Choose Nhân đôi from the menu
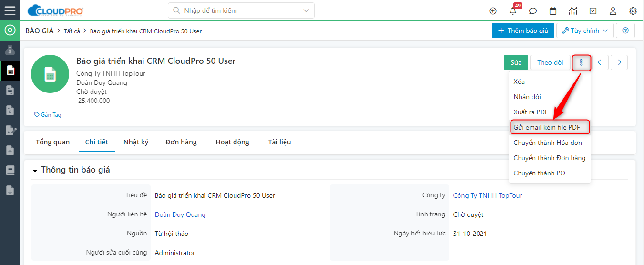 550,97
